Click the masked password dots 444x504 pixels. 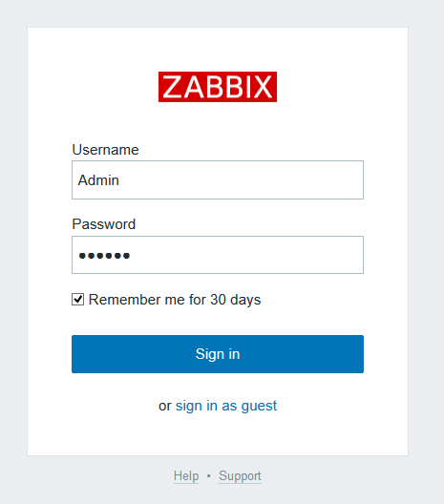(x=104, y=256)
